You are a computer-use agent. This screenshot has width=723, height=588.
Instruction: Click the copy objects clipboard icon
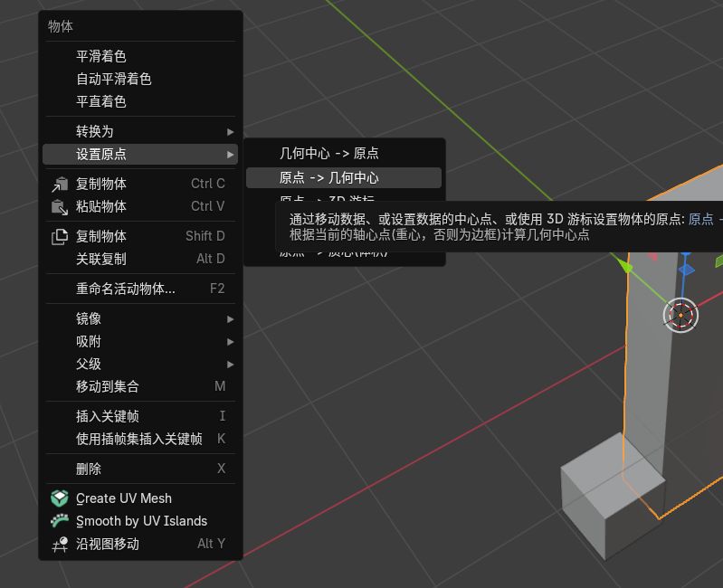tap(60, 184)
